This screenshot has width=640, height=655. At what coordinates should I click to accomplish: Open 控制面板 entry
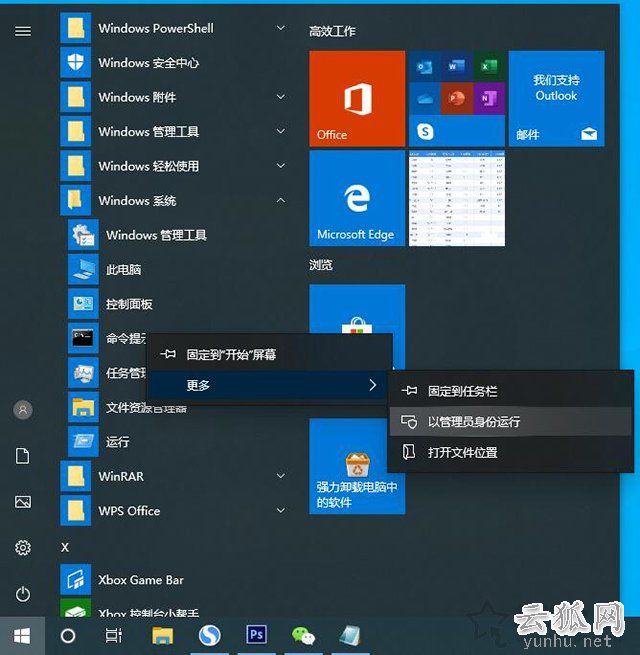coord(129,304)
